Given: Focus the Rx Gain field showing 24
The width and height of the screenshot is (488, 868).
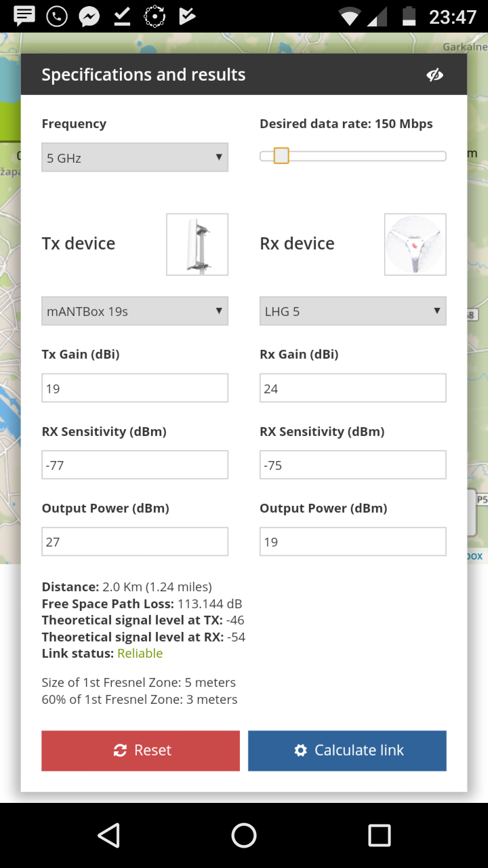Looking at the screenshot, I should 353,388.
